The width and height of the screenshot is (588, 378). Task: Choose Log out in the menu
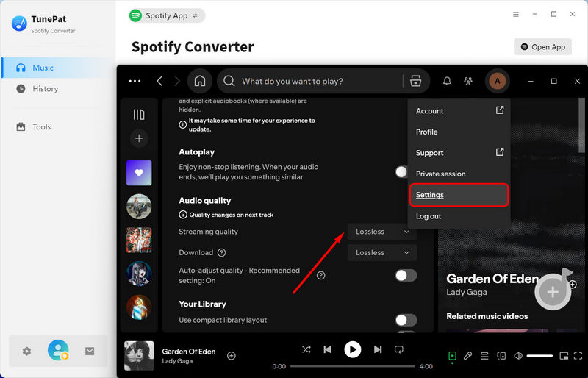click(459, 216)
